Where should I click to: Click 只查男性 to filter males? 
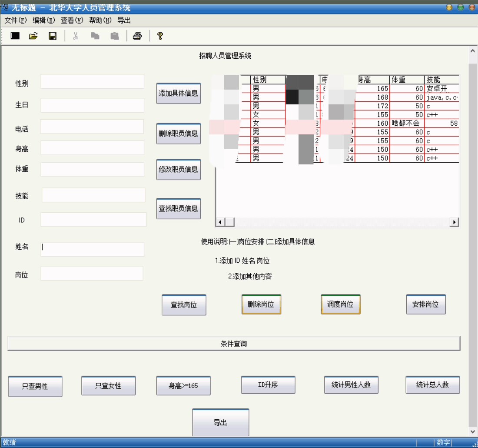point(35,386)
